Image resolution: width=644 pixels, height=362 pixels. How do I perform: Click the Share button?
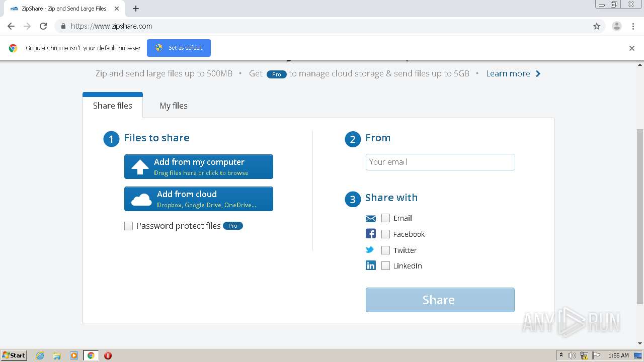click(440, 300)
